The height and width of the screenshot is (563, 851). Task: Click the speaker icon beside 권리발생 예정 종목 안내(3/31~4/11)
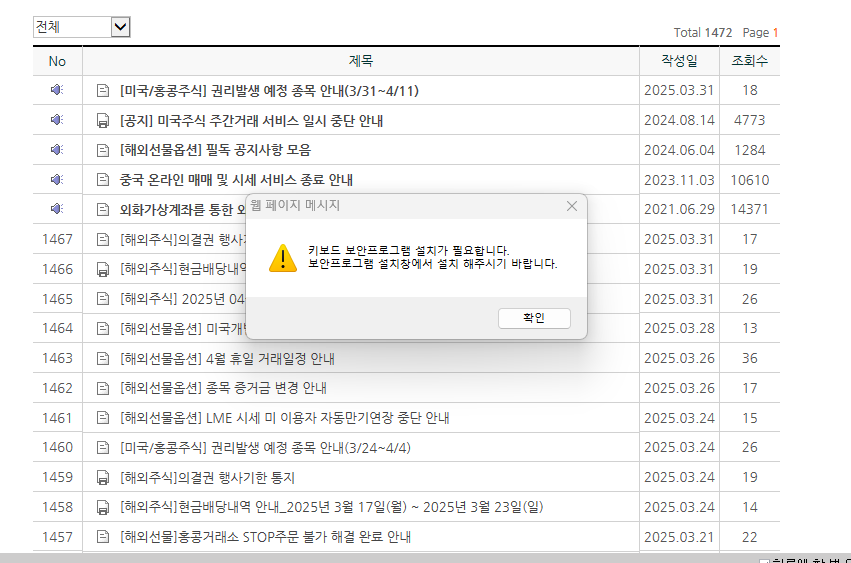click(x=57, y=90)
